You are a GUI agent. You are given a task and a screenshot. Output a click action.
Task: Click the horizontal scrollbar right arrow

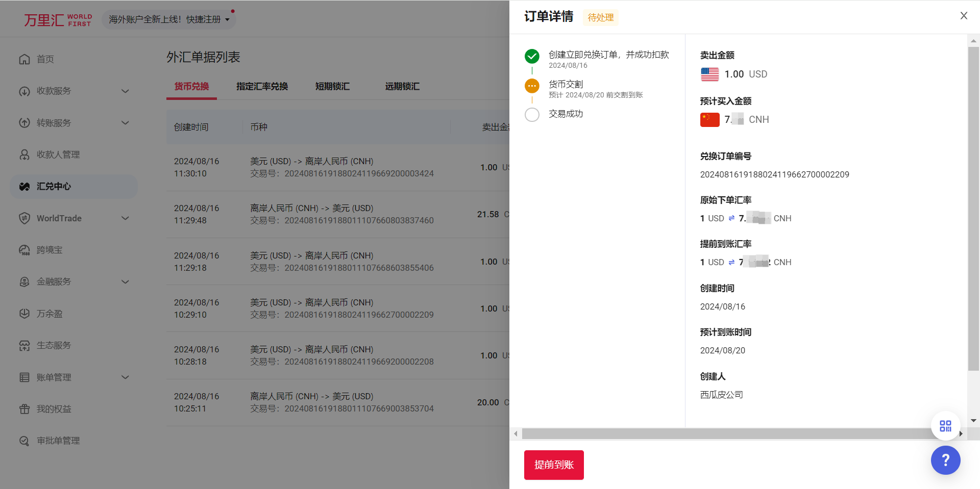pyautogui.click(x=962, y=433)
